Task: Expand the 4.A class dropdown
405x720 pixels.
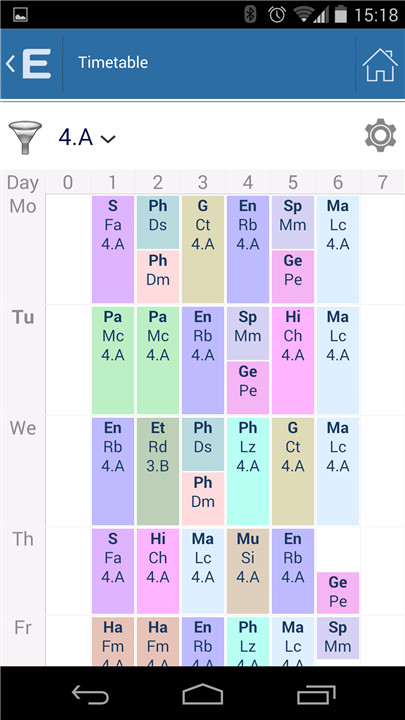Action: 87,137
